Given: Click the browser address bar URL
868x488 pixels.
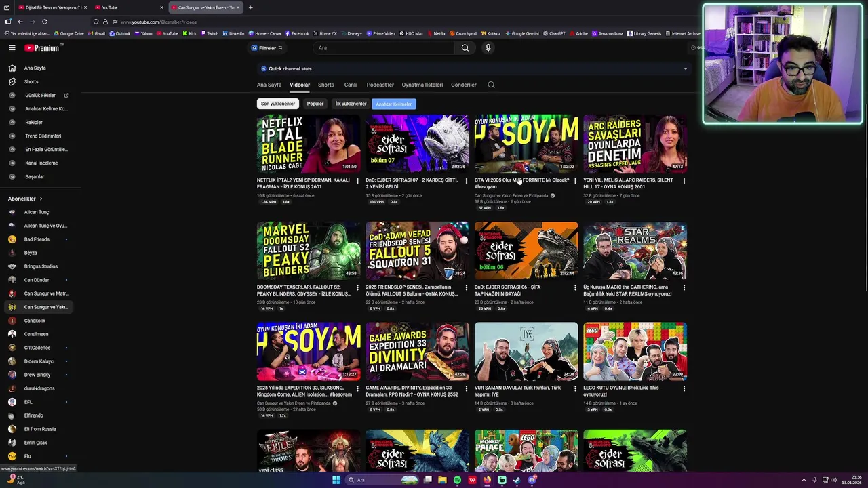Looking at the screenshot, I should coord(158,22).
